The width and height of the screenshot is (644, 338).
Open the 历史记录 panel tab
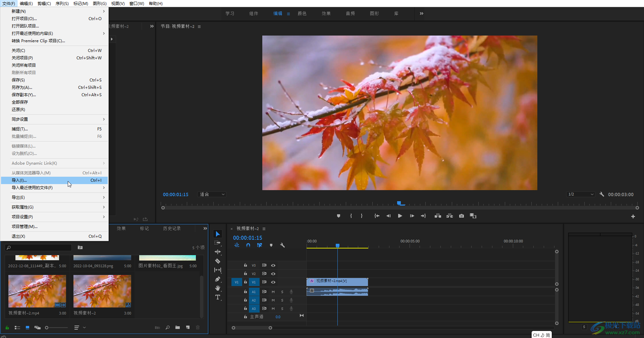[x=172, y=228]
